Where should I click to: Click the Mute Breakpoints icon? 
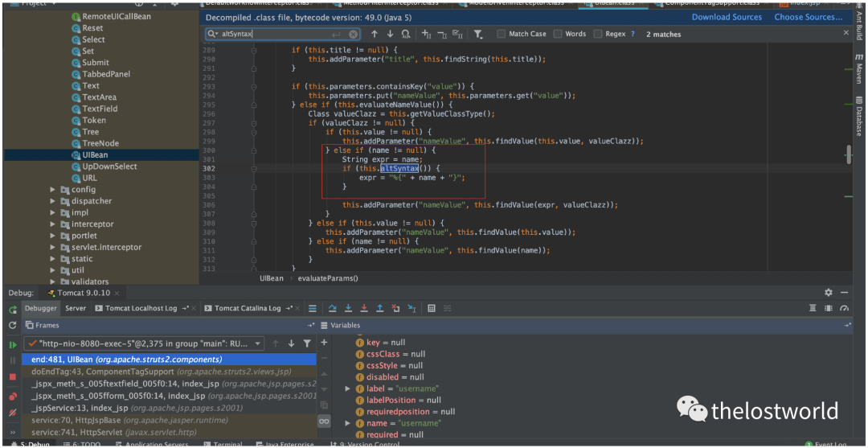tap(13, 413)
